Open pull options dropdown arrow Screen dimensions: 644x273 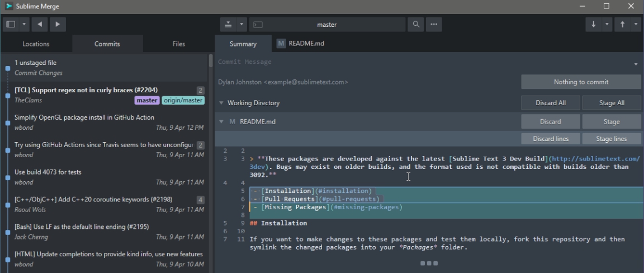607,25
